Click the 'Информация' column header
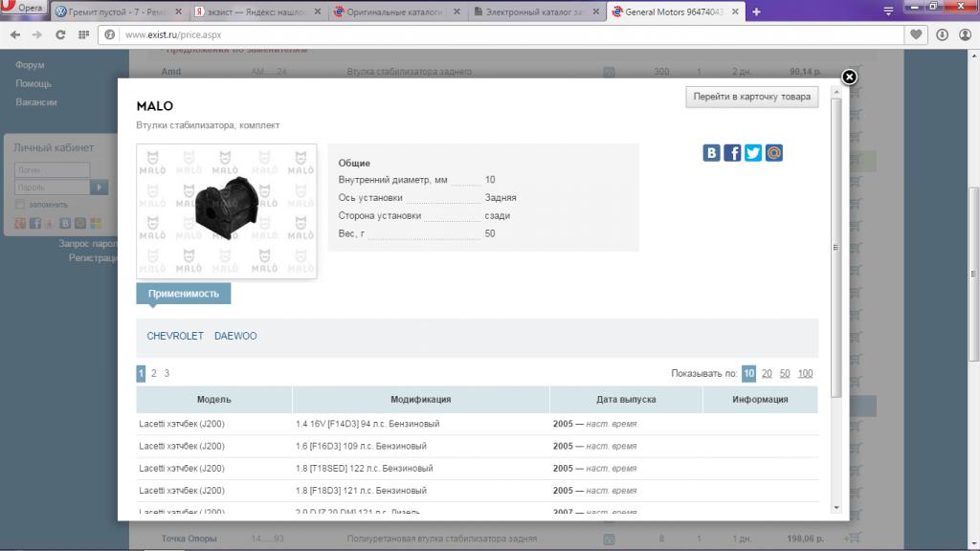 click(760, 399)
